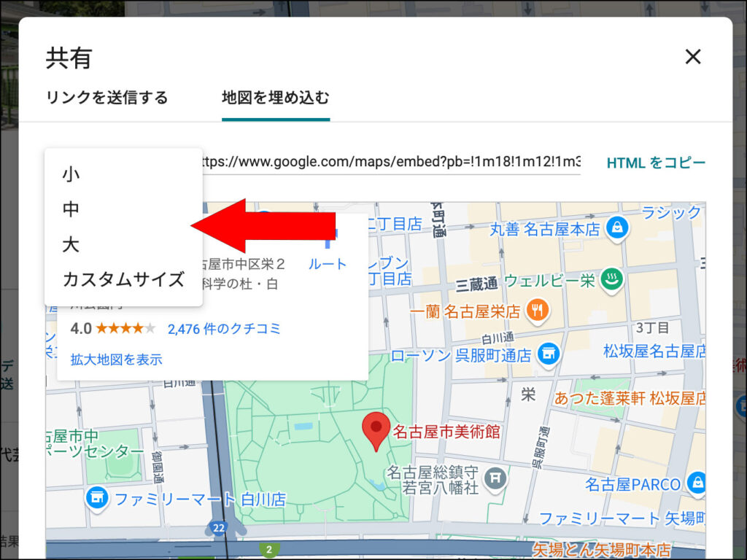Click route 22 road shield

[219, 528]
